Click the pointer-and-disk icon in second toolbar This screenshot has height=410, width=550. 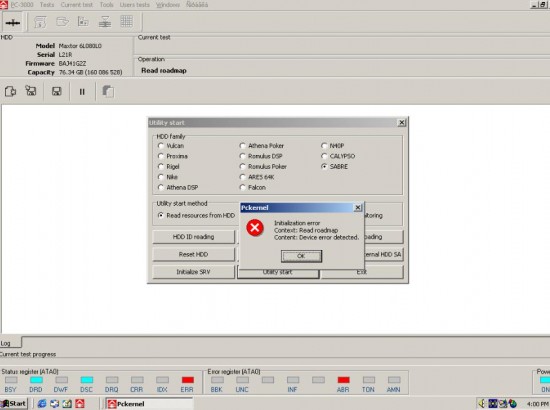[31, 91]
